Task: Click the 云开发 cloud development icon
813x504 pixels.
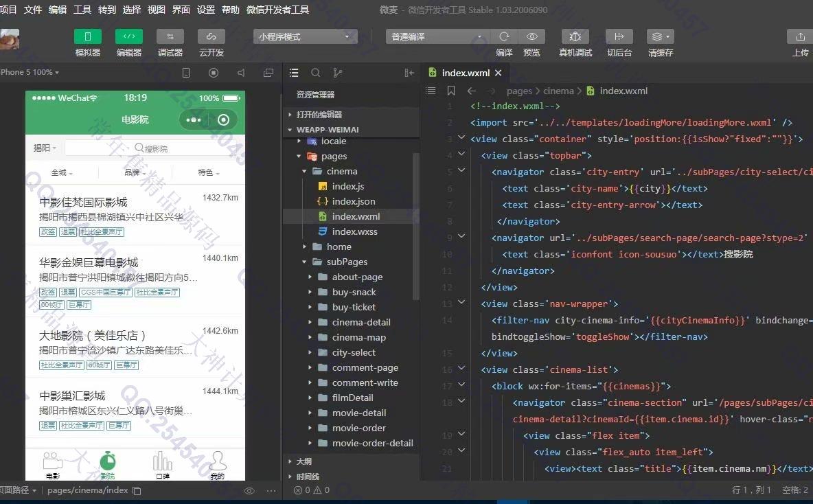Action: pos(211,36)
